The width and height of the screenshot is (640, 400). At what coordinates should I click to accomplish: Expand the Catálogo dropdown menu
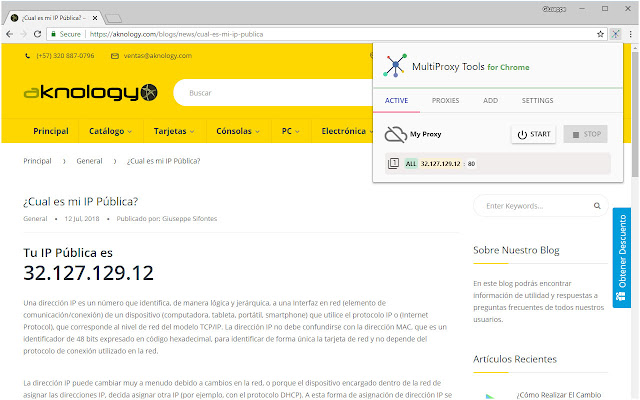point(110,131)
